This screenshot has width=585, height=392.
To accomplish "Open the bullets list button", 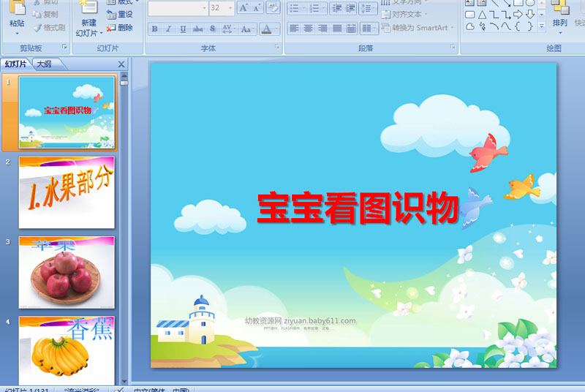I will click(298, 8).
